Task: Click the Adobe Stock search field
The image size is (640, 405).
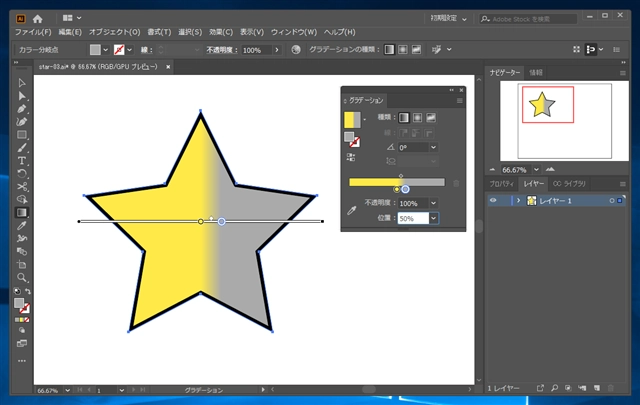Action: point(528,19)
